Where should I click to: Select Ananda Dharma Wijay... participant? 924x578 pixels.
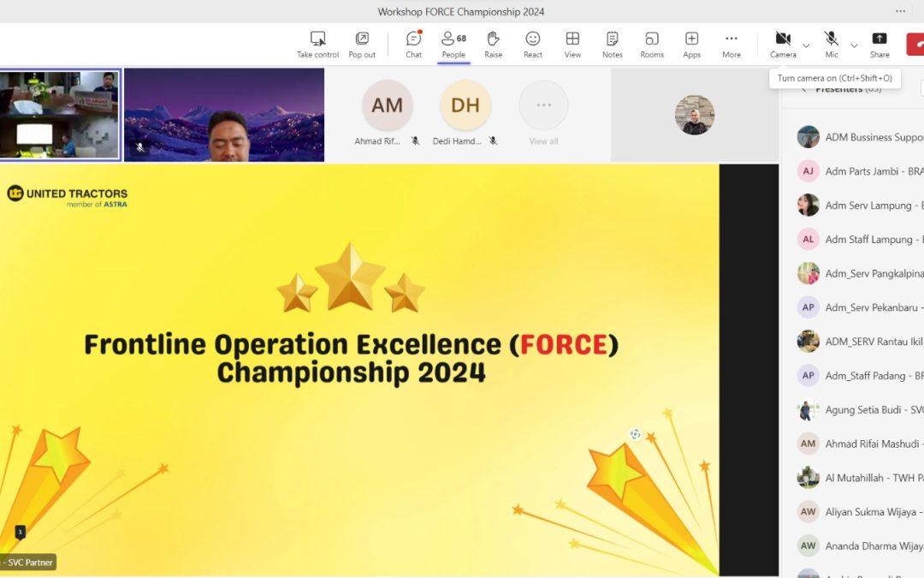click(861, 546)
